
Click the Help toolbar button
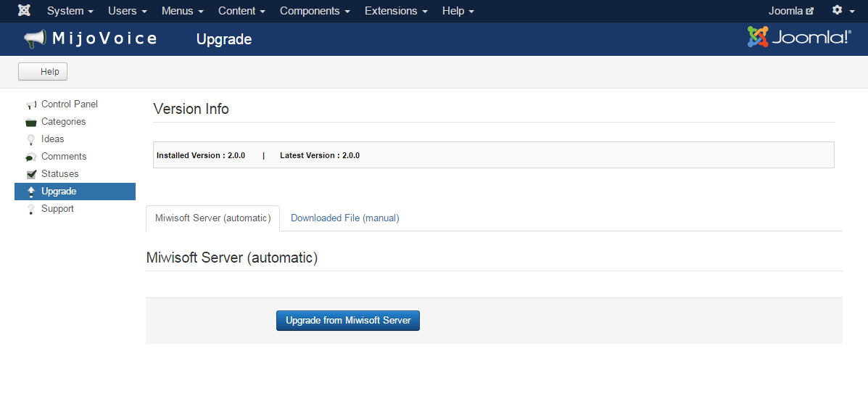(43, 72)
